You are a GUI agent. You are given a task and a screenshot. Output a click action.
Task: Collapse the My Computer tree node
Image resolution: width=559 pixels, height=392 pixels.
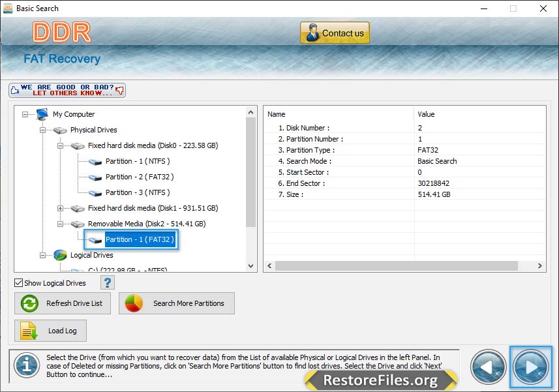click(x=25, y=114)
